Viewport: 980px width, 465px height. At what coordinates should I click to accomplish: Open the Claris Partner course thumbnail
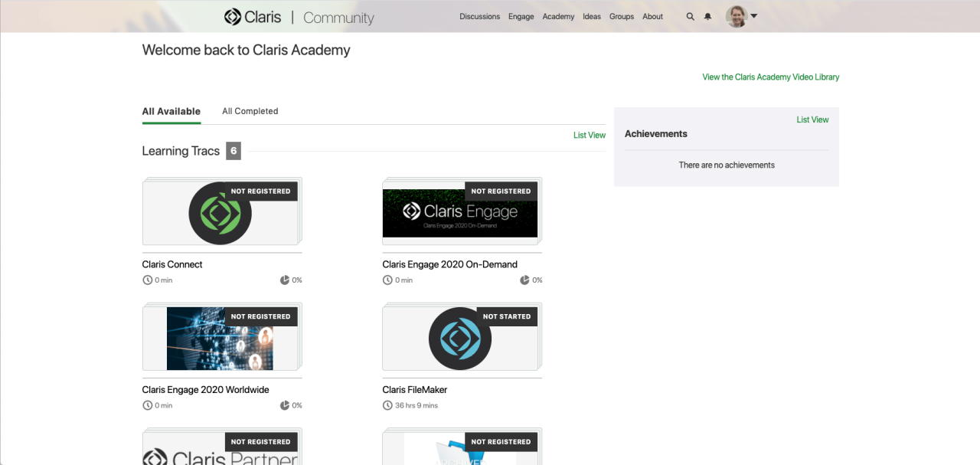tap(222, 447)
